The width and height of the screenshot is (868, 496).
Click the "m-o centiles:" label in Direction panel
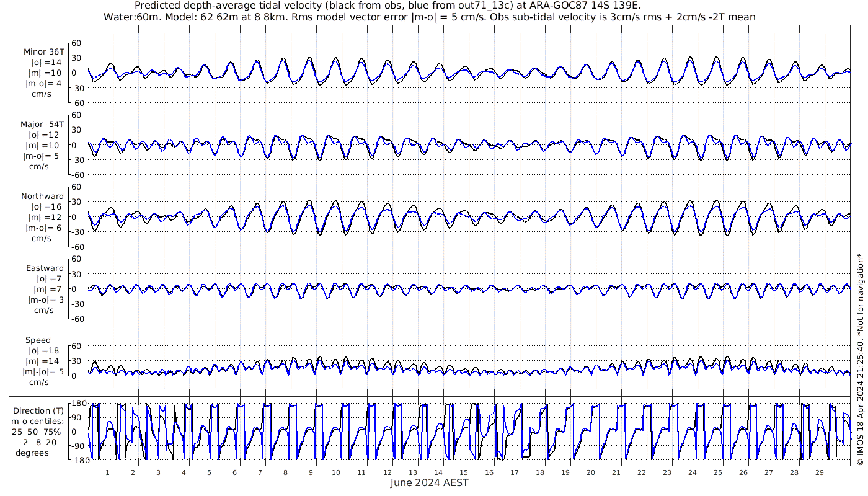[38, 421]
